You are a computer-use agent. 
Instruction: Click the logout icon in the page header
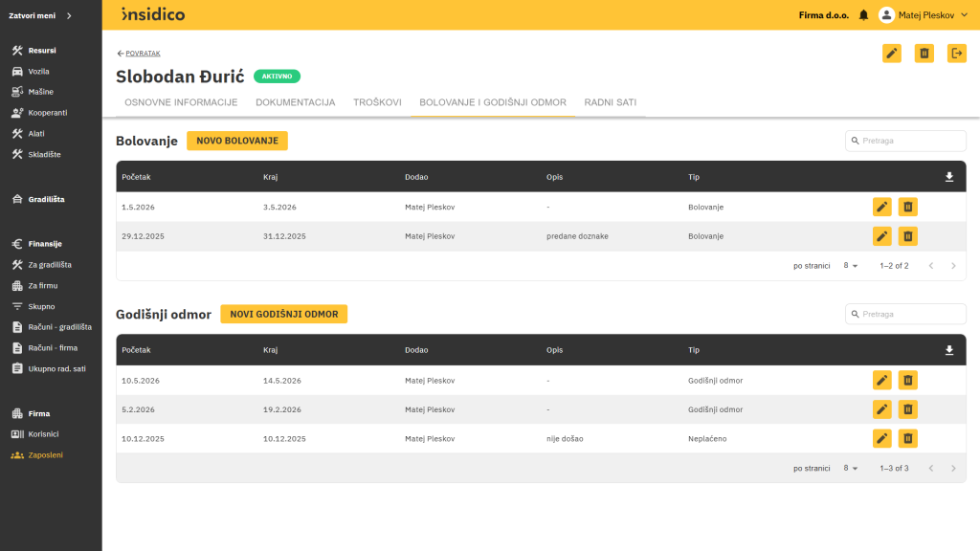(956, 54)
